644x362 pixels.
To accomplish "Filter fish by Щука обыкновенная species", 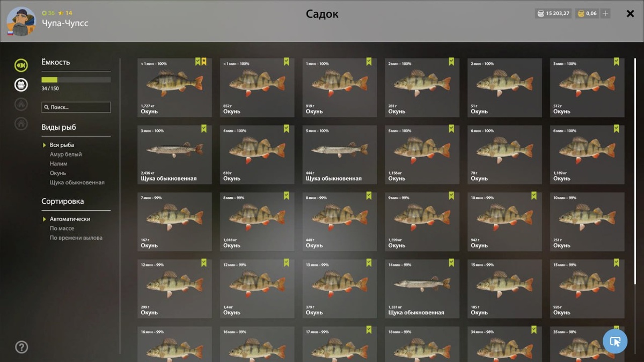I will [x=77, y=182].
